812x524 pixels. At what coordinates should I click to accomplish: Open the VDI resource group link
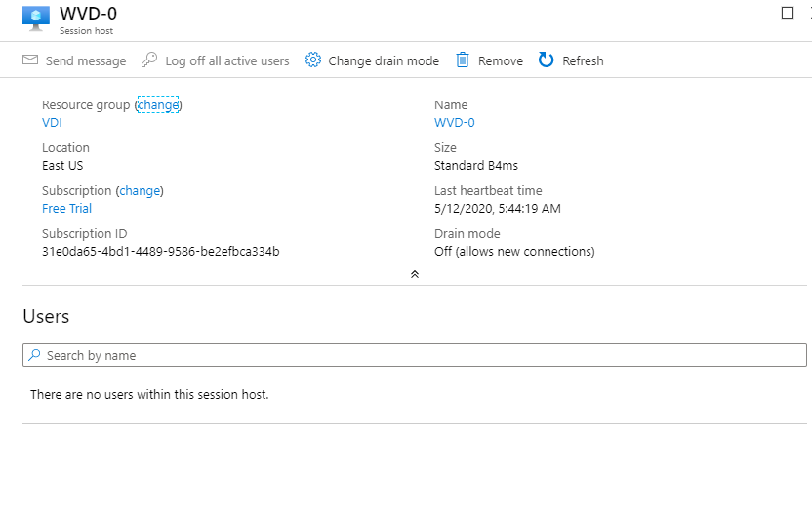(52, 123)
